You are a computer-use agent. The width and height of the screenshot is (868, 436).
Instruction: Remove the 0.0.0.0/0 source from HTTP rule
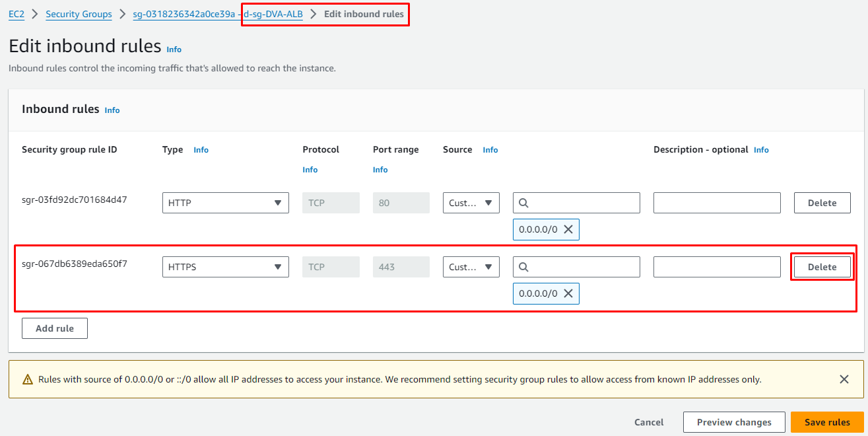(x=568, y=229)
